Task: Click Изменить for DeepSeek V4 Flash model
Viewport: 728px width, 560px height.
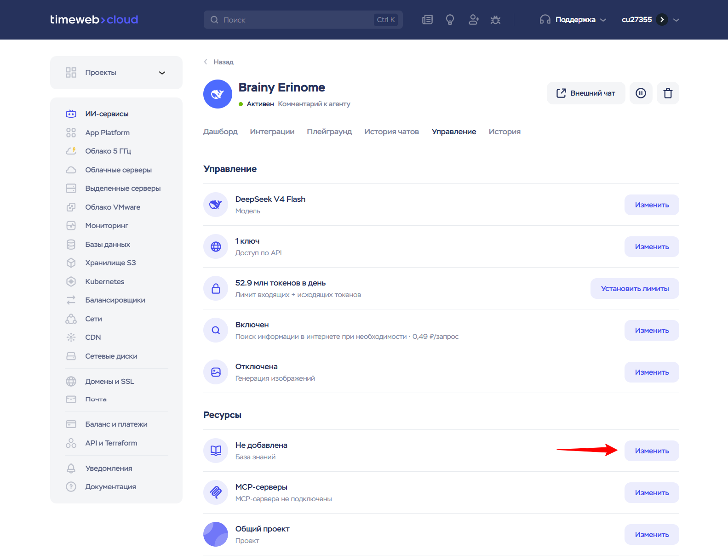Action: pos(652,205)
